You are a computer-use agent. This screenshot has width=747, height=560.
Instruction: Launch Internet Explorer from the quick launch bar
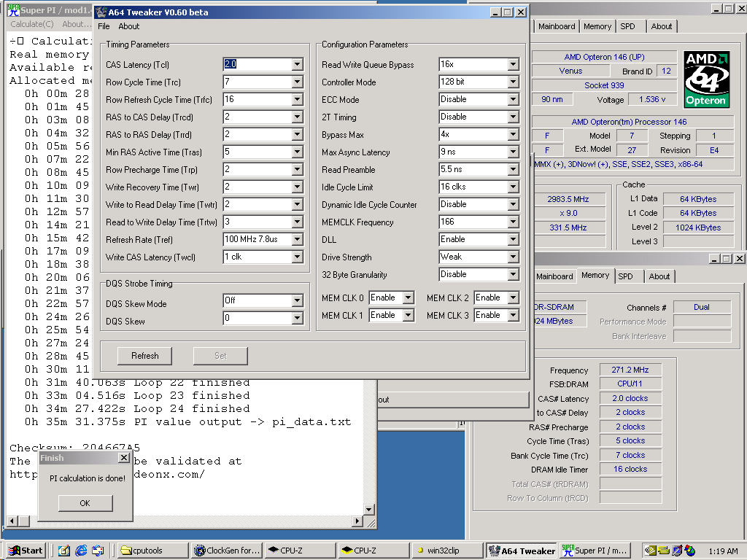(82, 551)
